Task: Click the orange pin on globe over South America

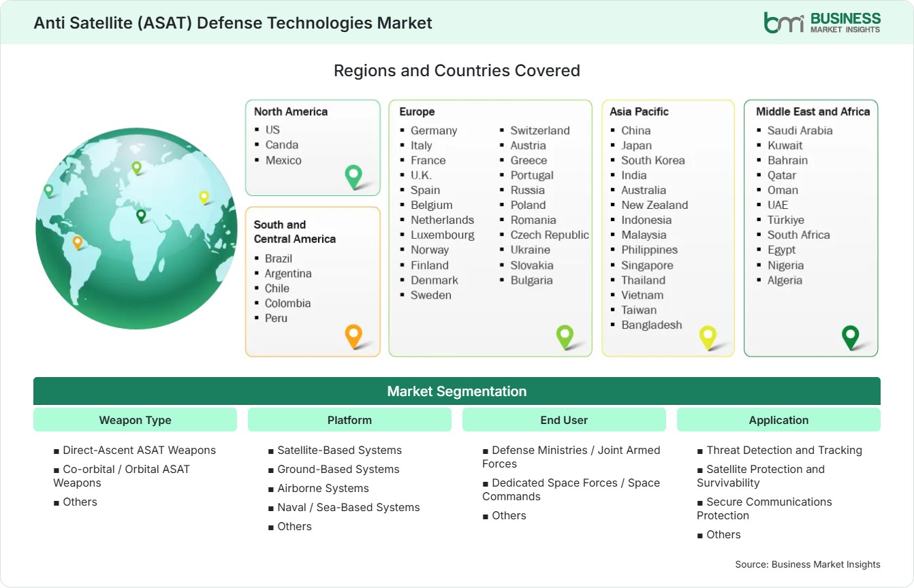Action: [78, 242]
